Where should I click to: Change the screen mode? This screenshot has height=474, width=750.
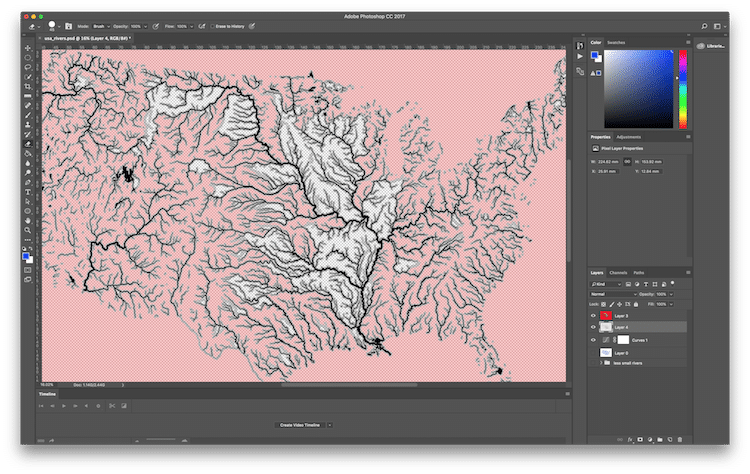pos(28,280)
